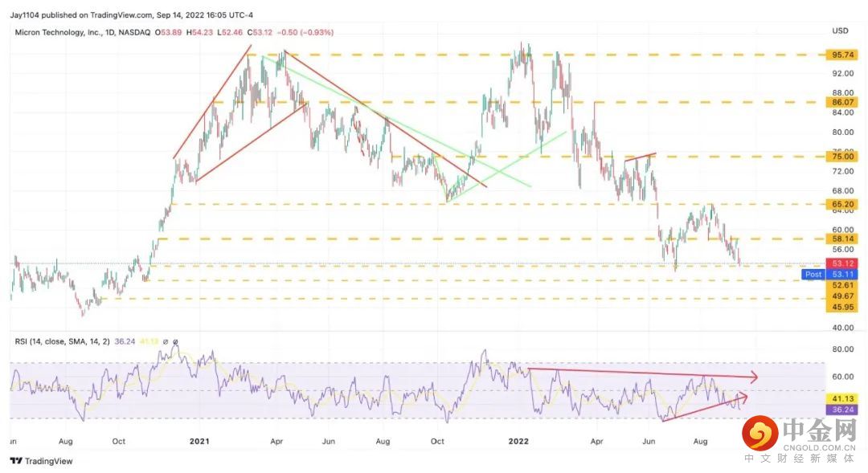Click the high value H54.23
Screen dimensions: 868x473
(x=199, y=33)
